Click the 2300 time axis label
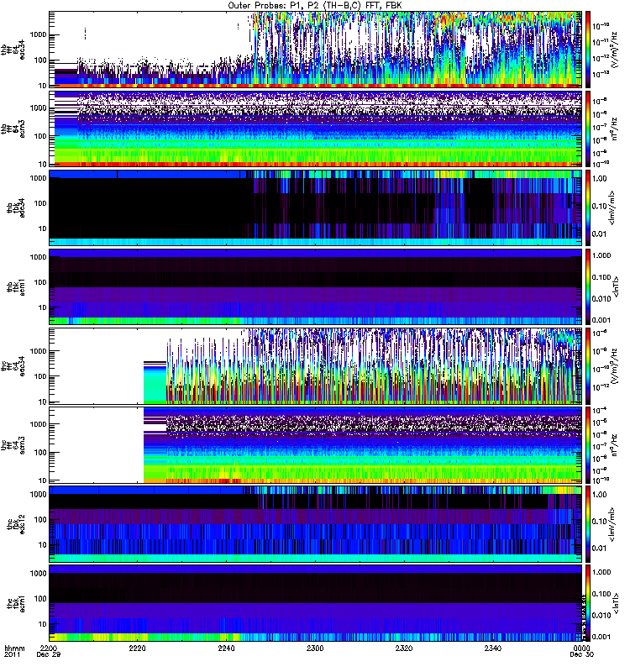This screenshot has width=630, height=672. (315, 648)
